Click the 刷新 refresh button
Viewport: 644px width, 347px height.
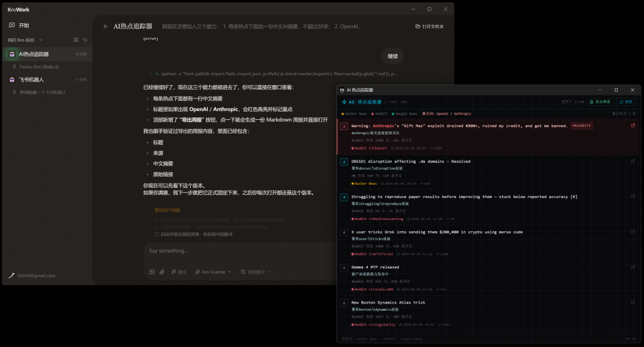pos(626,102)
